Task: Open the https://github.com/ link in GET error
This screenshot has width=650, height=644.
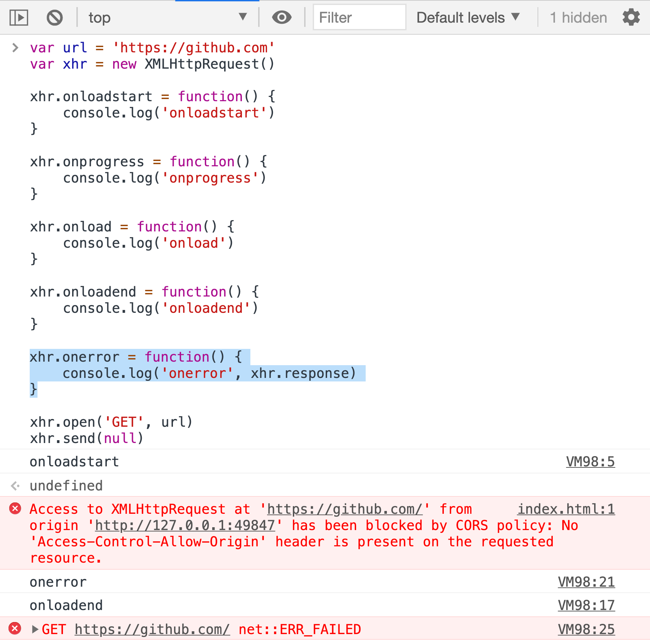Action: 152,629
